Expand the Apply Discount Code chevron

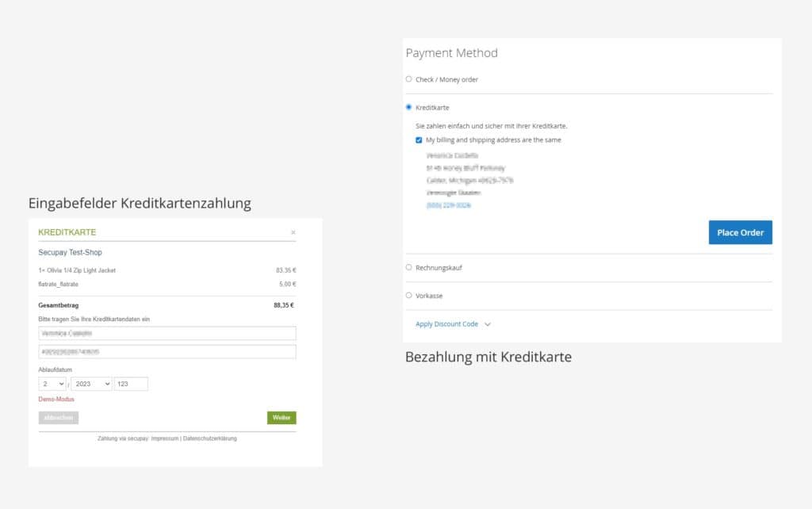488,324
